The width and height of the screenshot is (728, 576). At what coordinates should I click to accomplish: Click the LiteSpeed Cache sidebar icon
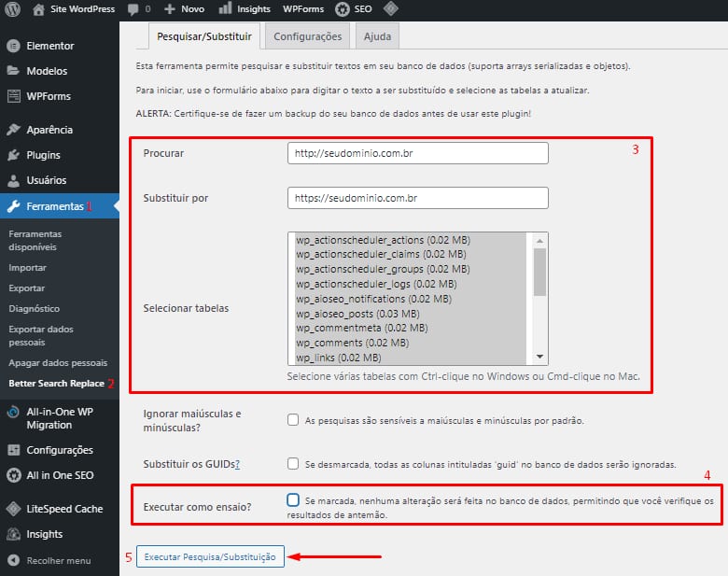click(x=13, y=509)
